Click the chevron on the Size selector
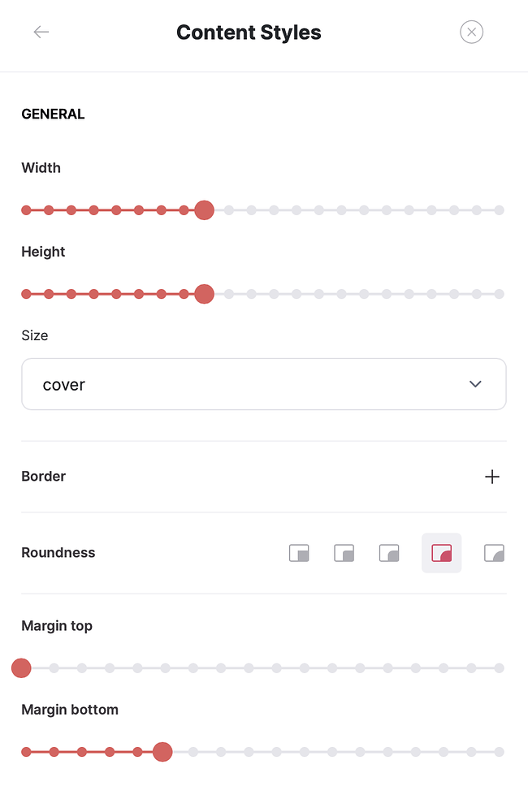Image resolution: width=528 pixels, height=812 pixels. pyautogui.click(x=475, y=384)
